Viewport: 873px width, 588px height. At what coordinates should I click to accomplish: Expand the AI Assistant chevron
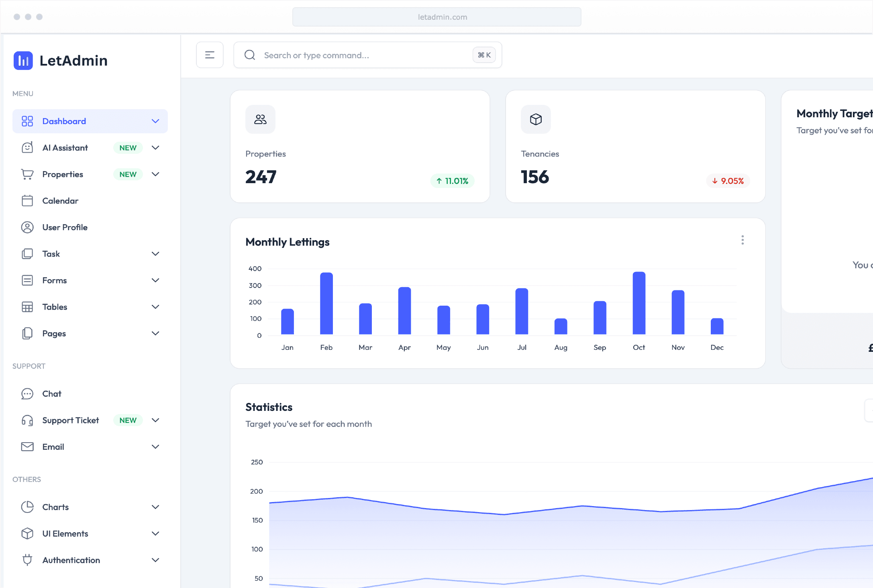pos(155,148)
